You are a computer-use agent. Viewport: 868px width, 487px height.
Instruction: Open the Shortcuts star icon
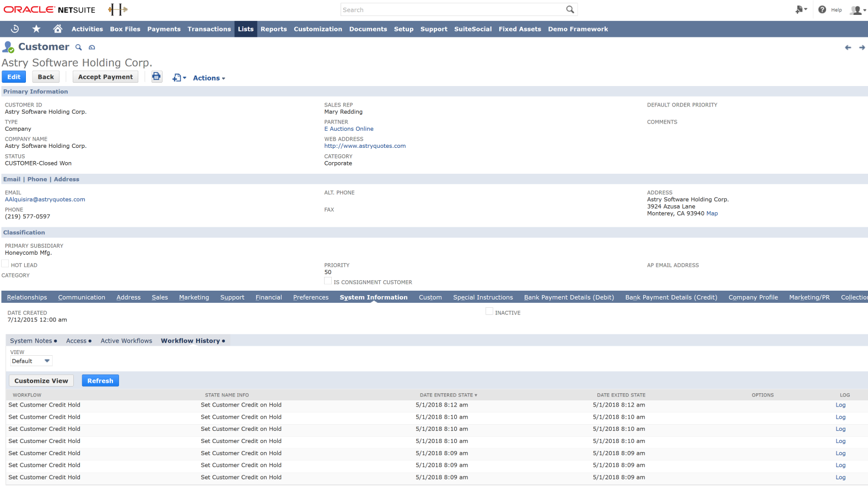tap(36, 29)
